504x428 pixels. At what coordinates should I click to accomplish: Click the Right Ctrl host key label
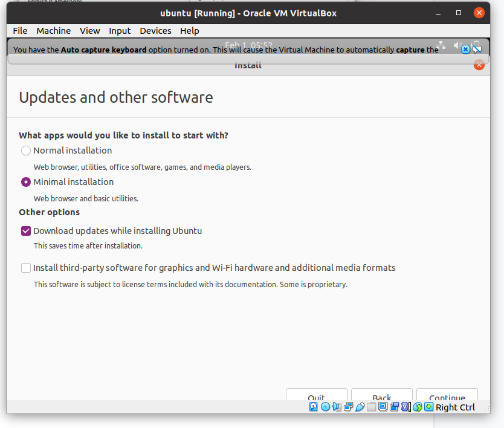tap(455, 407)
